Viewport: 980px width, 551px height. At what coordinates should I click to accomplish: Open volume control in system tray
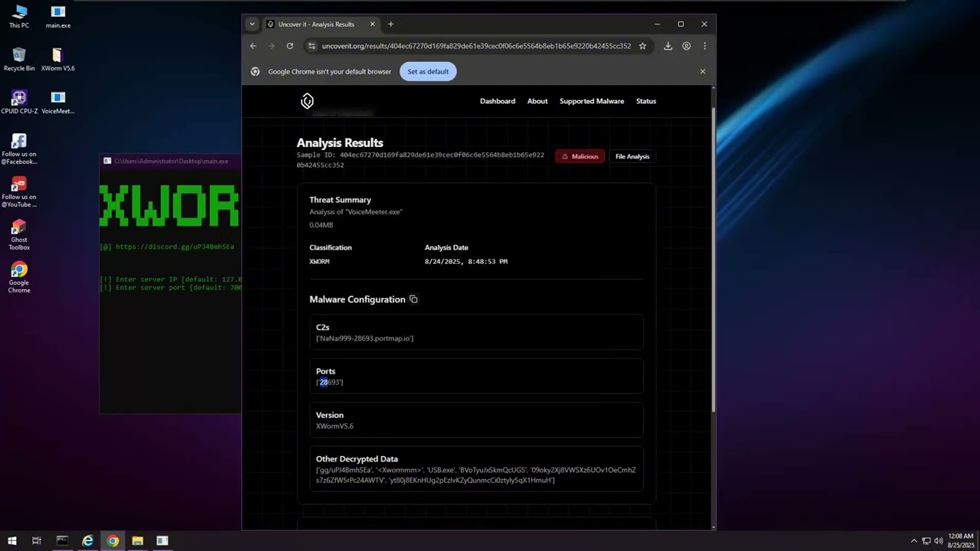(938, 541)
